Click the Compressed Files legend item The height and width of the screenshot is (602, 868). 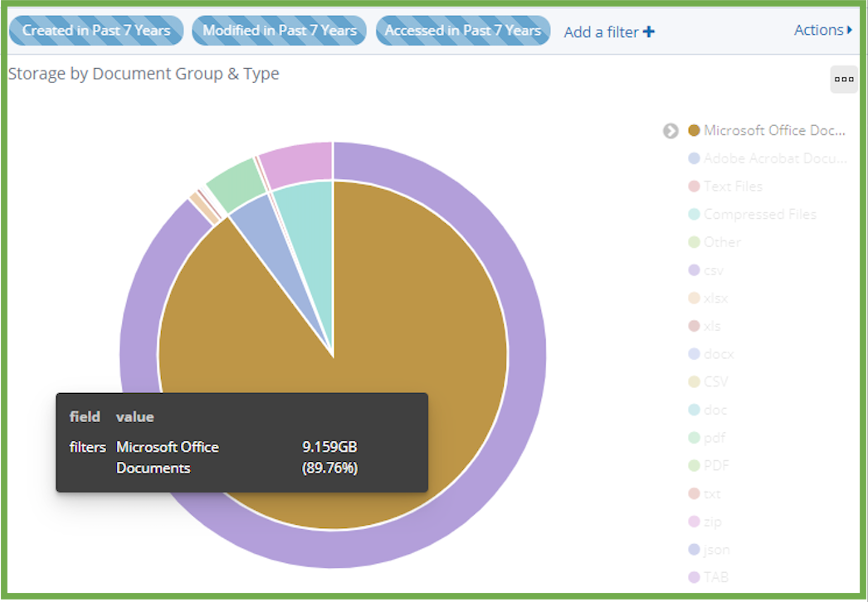coord(759,215)
